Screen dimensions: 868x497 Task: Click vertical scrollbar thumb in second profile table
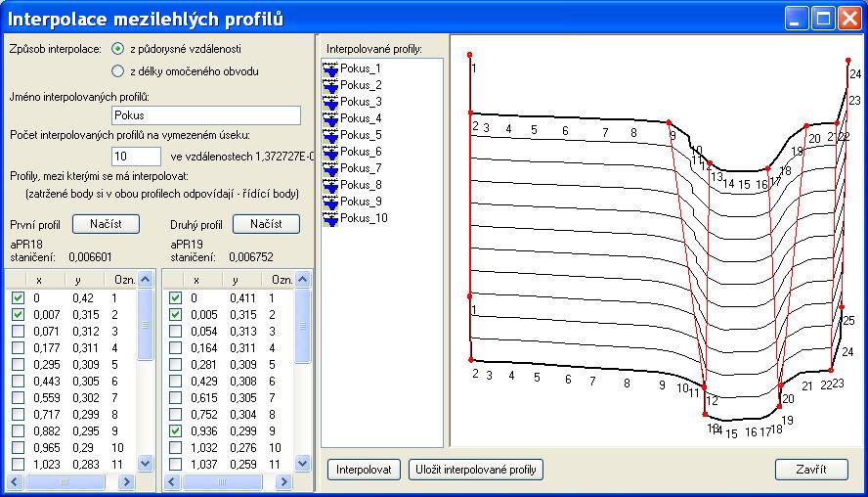(x=302, y=327)
